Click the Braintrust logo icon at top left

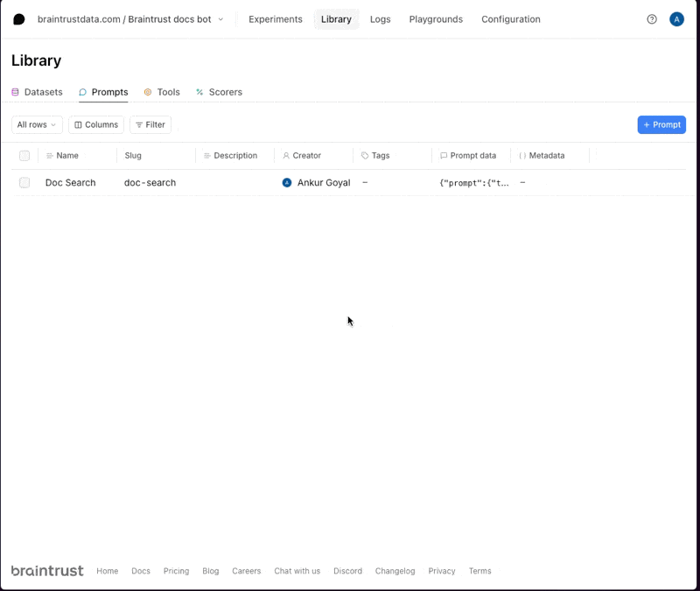click(x=19, y=19)
